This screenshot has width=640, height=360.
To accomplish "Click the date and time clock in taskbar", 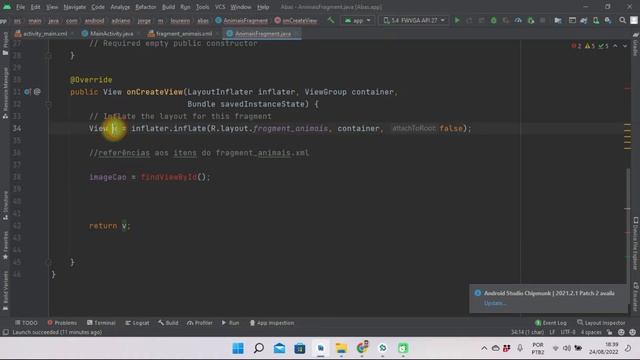I will coord(603,348).
